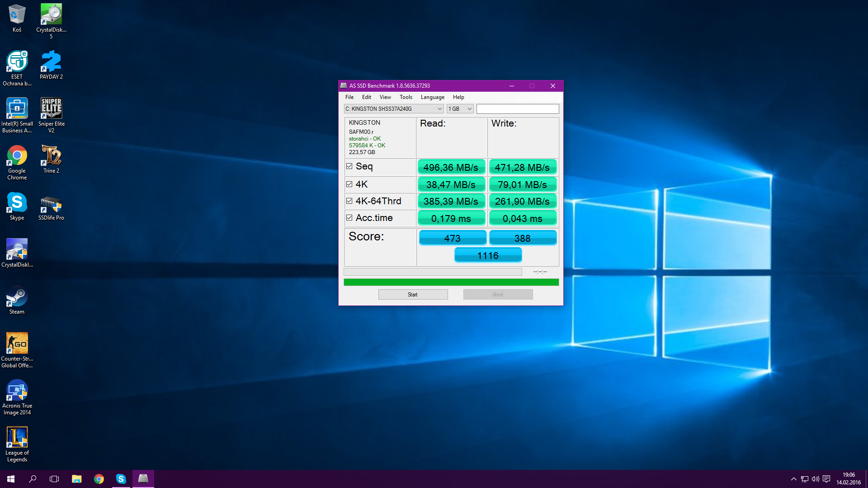Click the storahci - OK driver status text

(x=365, y=139)
